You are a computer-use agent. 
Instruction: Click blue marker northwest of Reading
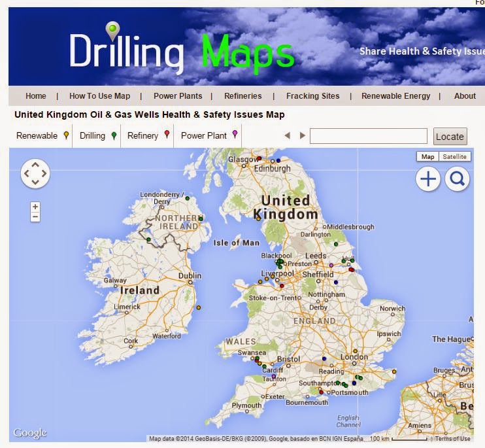[324, 358]
